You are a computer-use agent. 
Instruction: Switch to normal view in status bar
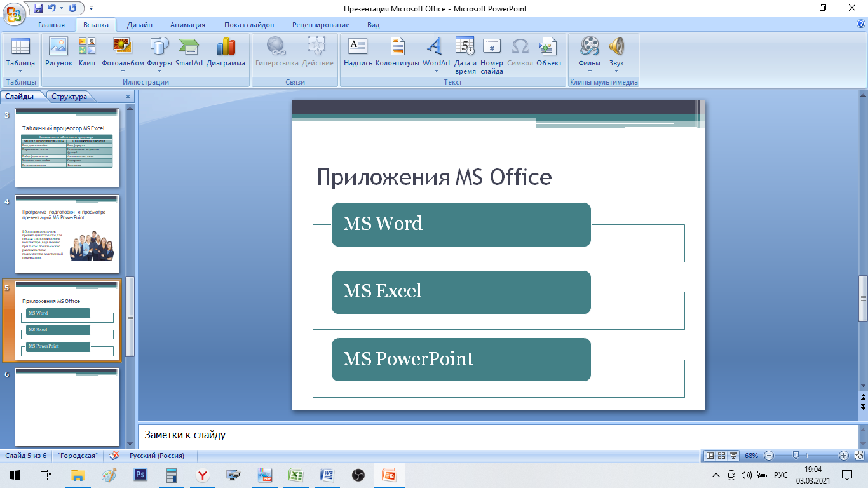(x=711, y=456)
